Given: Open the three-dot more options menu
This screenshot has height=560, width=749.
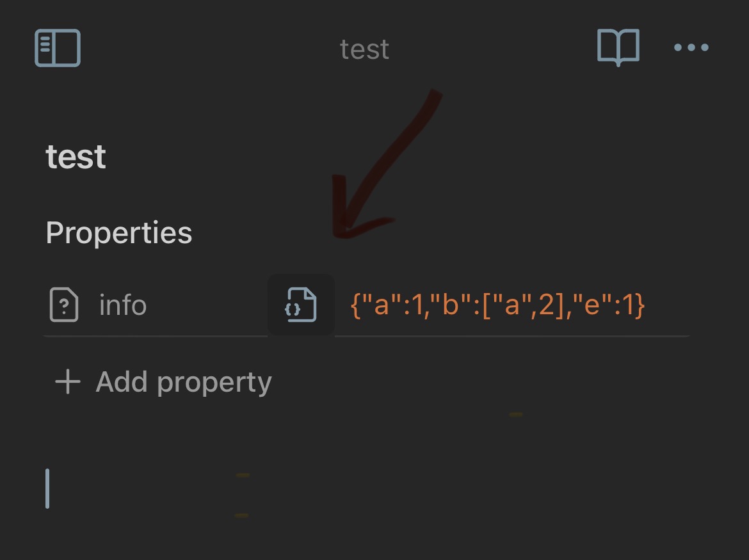Looking at the screenshot, I should (691, 47).
